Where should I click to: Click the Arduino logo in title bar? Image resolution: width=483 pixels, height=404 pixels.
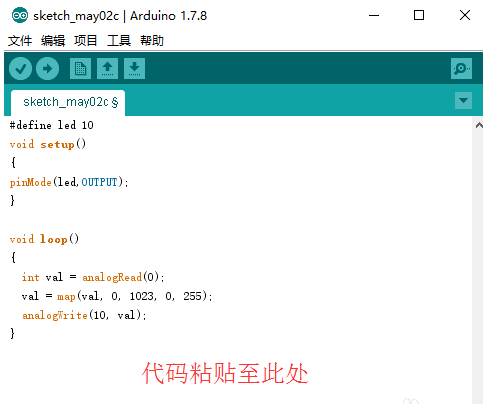(x=20, y=15)
